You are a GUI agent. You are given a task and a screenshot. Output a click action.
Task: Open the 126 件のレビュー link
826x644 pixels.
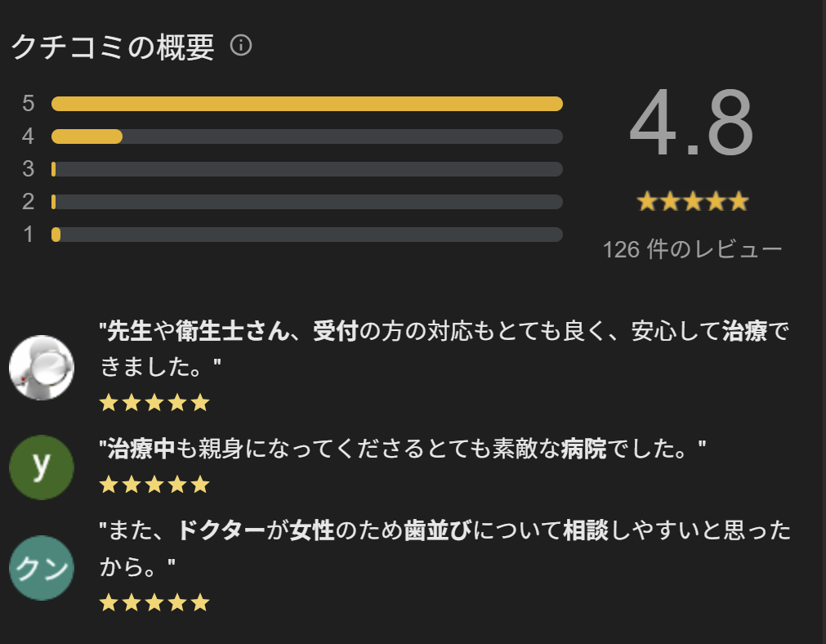[x=692, y=249]
